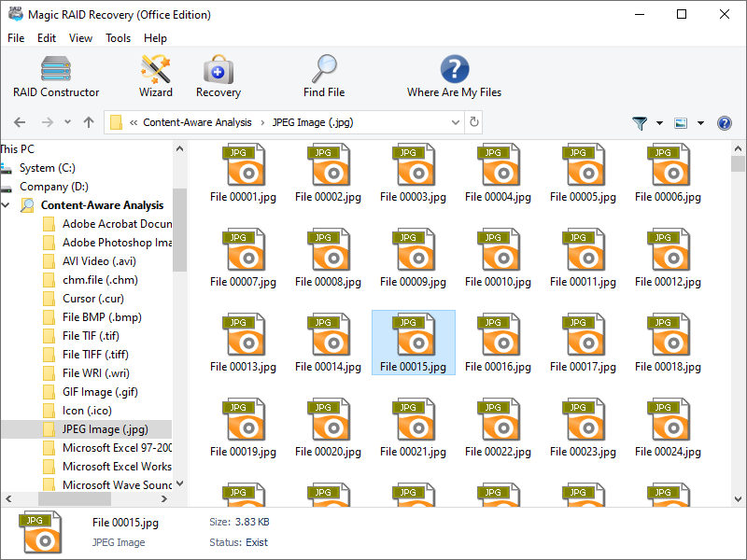Launch the Wizard tool
747x560 pixels.
pos(156,77)
